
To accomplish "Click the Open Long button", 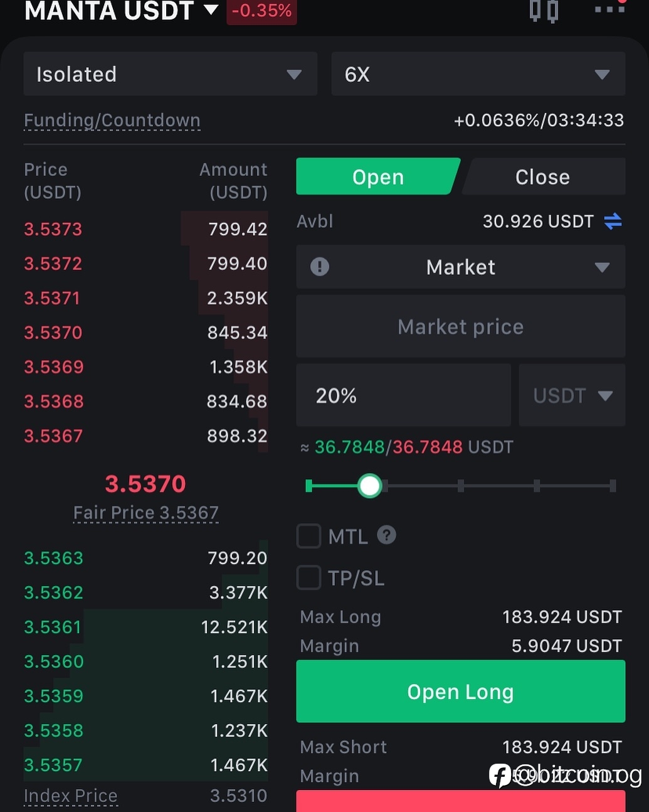I will [x=460, y=691].
